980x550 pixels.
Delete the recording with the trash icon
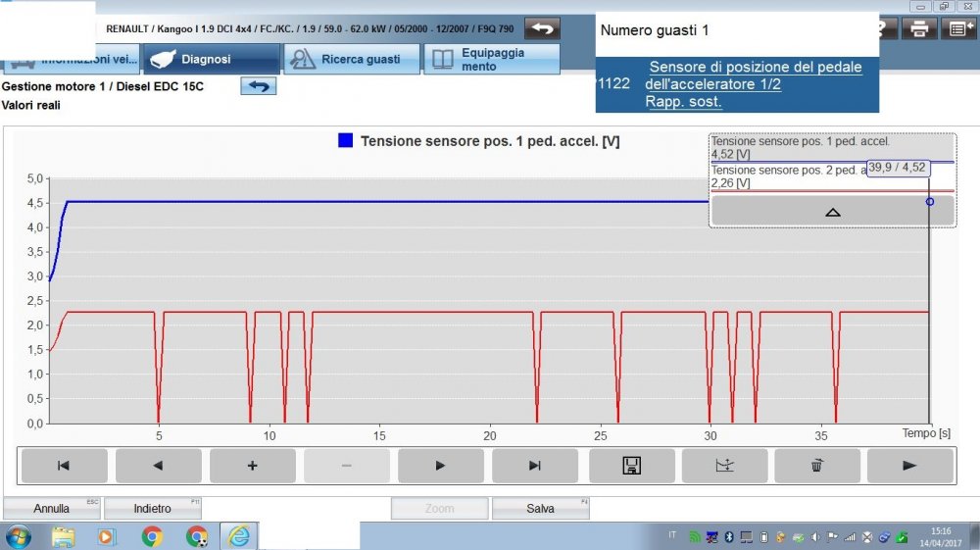816,466
